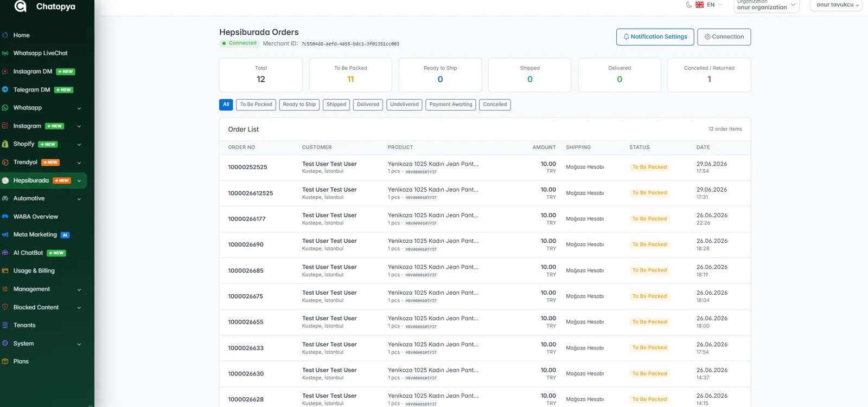Expand the Whatsapp sidebar submenu chevron
The width and height of the screenshot is (868, 407).
(79, 108)
